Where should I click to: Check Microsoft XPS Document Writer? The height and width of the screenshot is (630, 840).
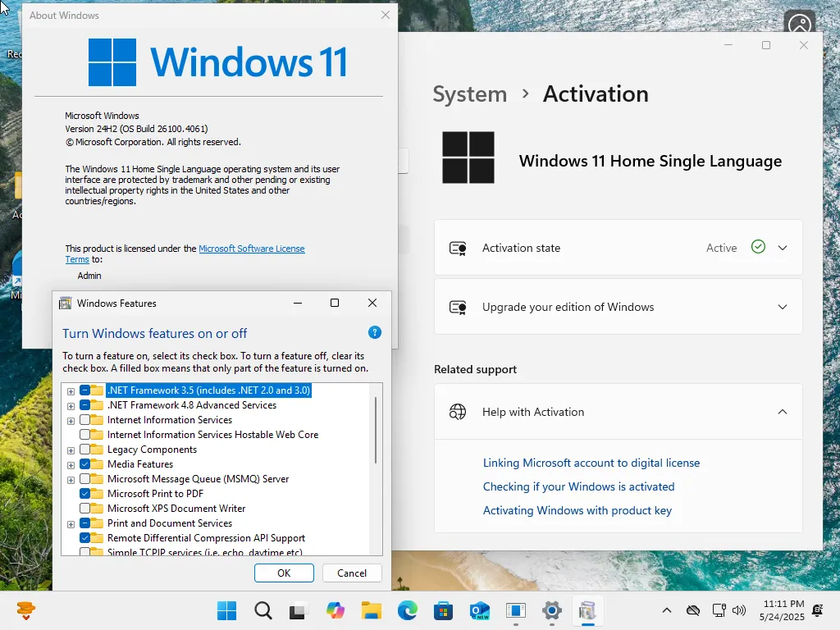tap(84, 508)
